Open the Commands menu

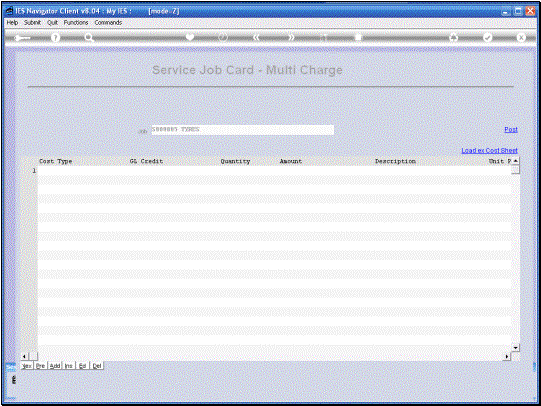[108, 22]
